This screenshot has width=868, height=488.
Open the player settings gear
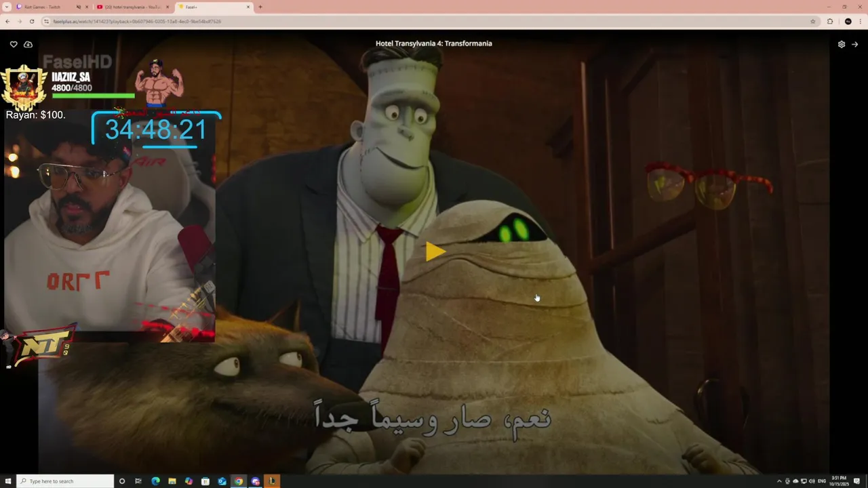(x=842, y=44)
